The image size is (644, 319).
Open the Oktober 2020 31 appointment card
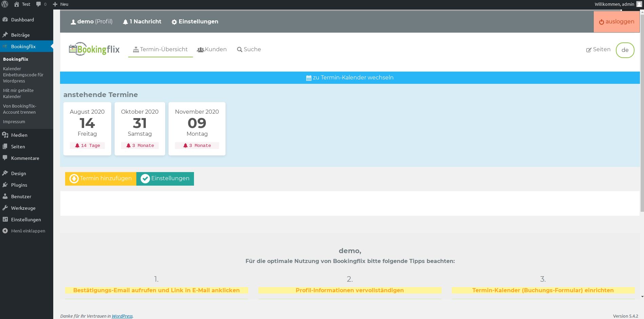pos(140,129)
